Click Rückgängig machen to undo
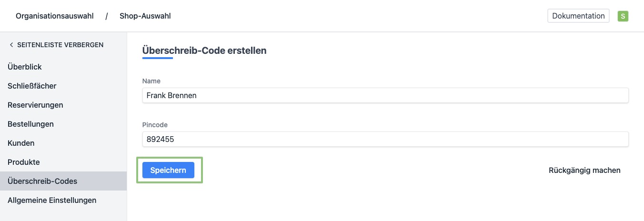This screenshot has height=221, width=644. [584, 171]
